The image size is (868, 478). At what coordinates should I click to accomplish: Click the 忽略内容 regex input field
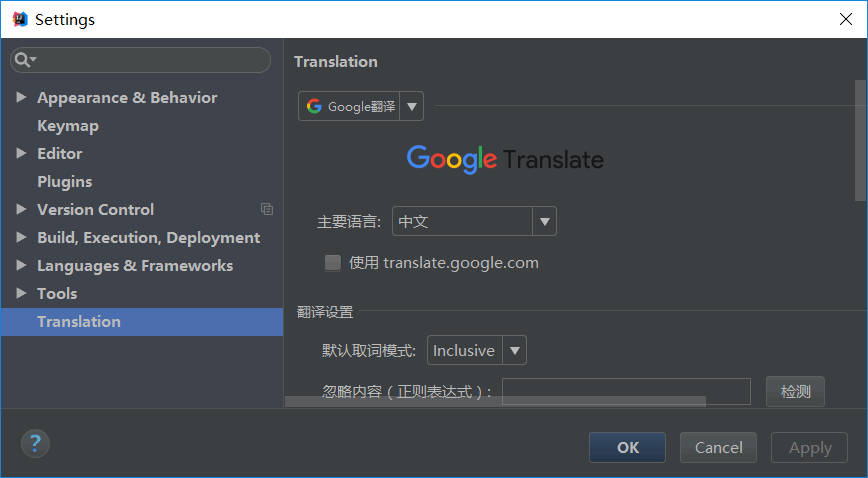pos(626,392)
